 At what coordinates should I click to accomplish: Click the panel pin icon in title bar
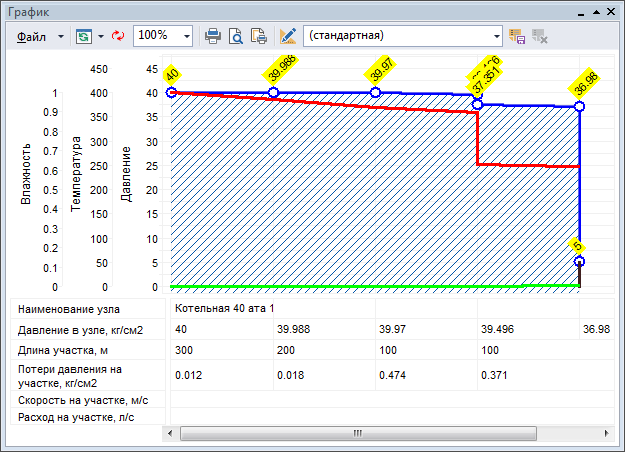[596, 11]
